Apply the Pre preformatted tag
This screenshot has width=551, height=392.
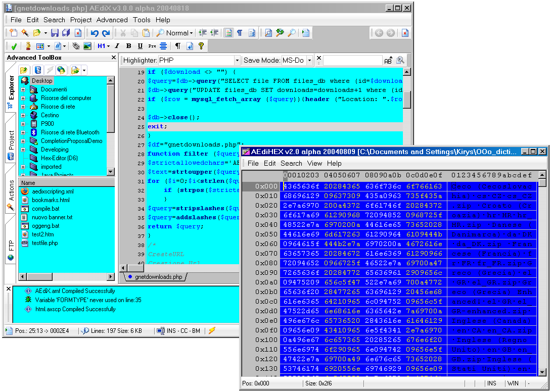tap(152, 46)
